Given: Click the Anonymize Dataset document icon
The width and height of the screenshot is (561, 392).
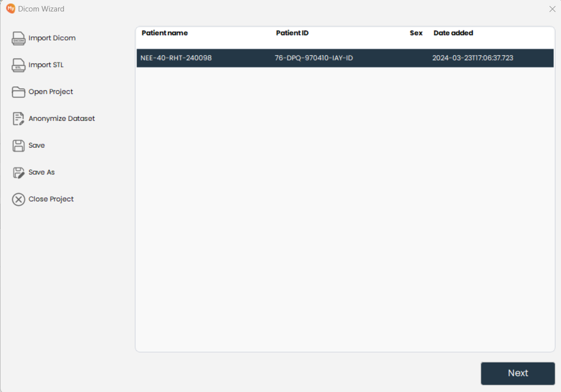Looking at the screenshot, I should (x=18, y=118).
